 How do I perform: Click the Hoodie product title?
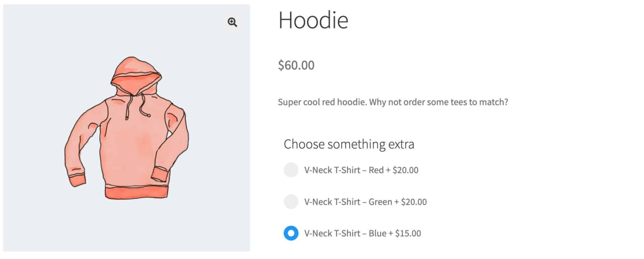313,20
